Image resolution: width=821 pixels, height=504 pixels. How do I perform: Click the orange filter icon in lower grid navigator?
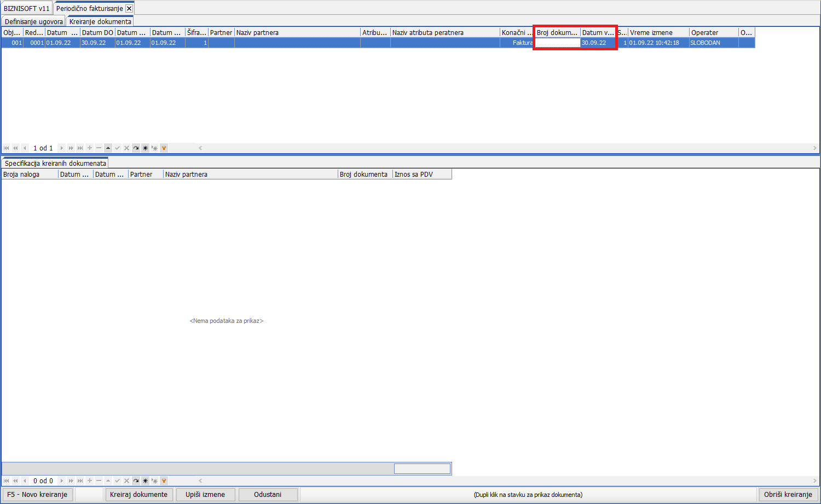[x=164, y=481]
